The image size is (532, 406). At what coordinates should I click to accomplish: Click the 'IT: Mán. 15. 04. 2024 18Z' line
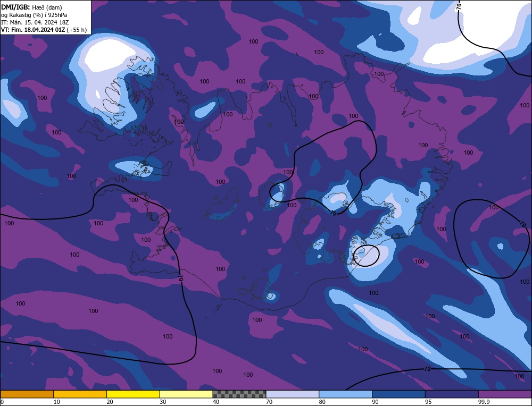tap(35, 22)
